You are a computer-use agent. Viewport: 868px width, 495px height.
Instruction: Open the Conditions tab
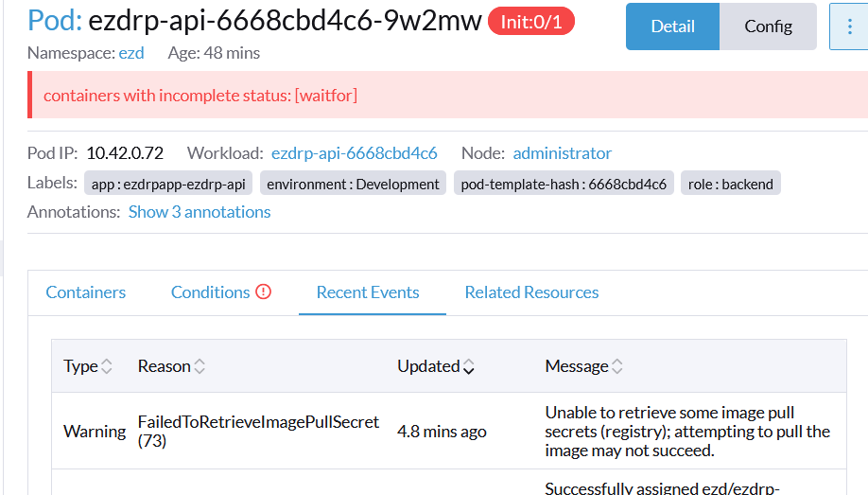click(x=210, y=292)
